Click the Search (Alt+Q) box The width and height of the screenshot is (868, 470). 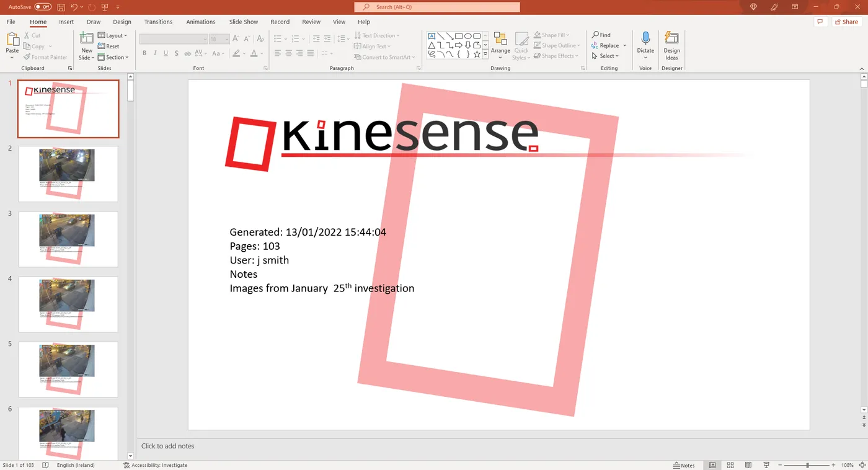pyautogui.click(x=437, y=7)
